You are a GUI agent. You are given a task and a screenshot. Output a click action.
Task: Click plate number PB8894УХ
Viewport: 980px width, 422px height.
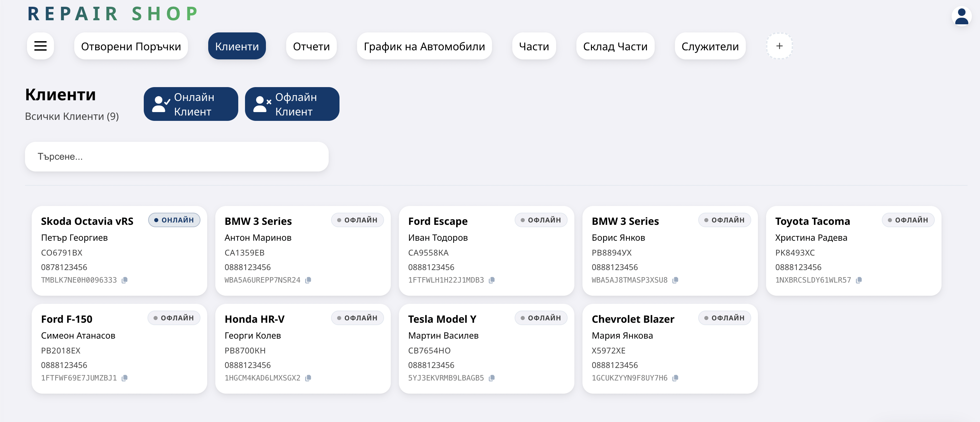(x=612, y=253)
